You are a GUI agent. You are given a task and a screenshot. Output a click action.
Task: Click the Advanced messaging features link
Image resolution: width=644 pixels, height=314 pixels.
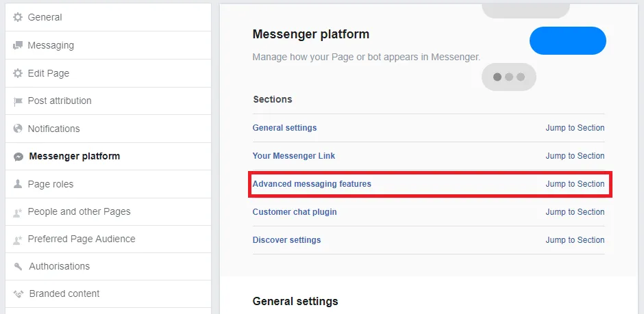(x=312, y=184)
